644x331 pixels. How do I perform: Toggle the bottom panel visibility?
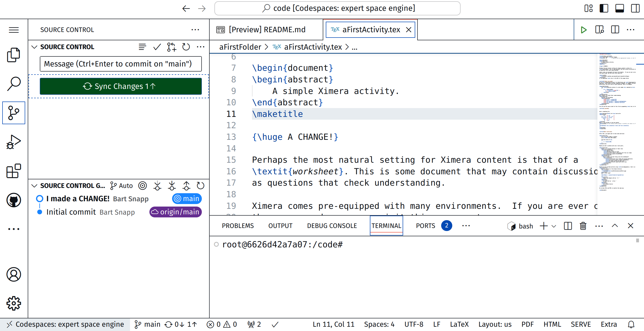click(619, 8)
